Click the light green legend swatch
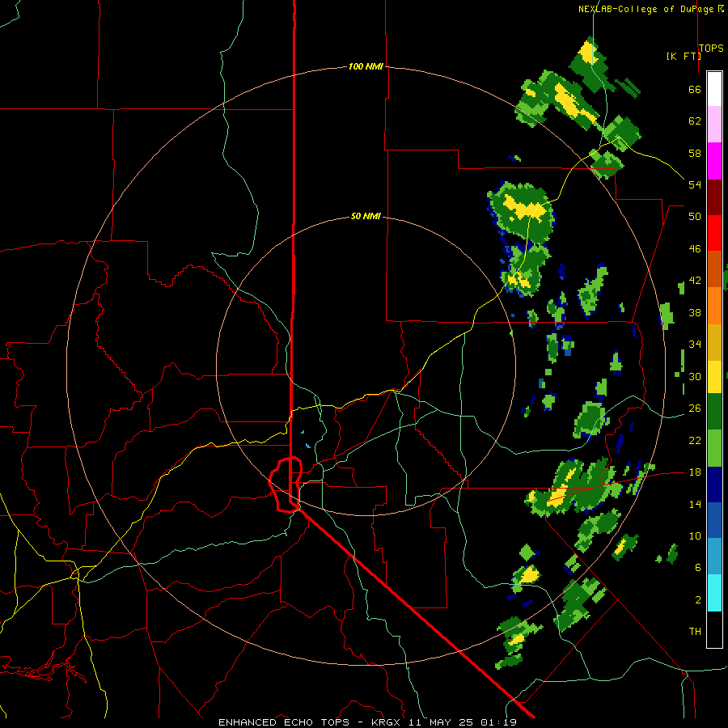Screen dimensions: 728x728 [x=714, y=448]
